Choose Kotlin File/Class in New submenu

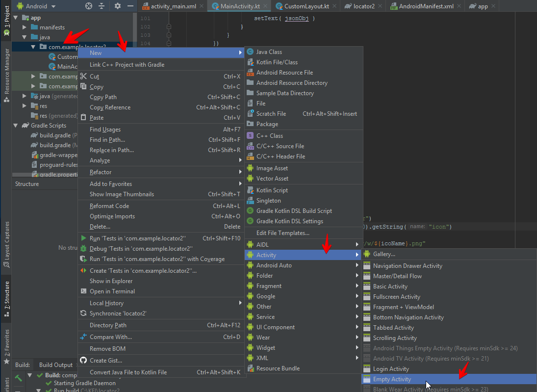[x=277, y=62]
